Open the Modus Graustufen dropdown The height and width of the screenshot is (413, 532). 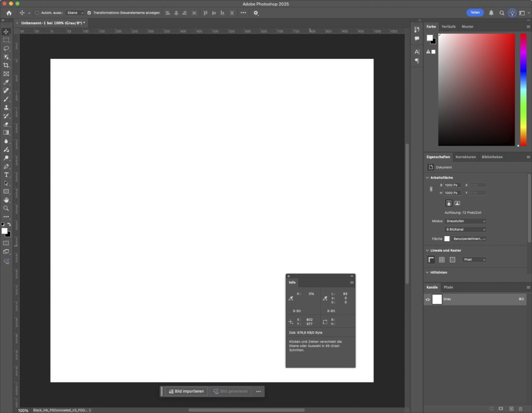pyautogui.click(x=465, y=221)
